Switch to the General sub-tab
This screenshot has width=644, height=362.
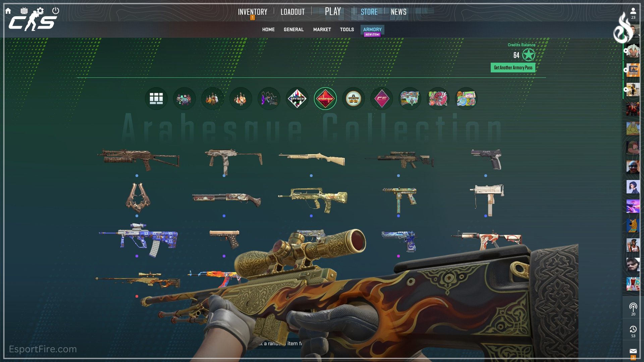(x=293, y=29)
